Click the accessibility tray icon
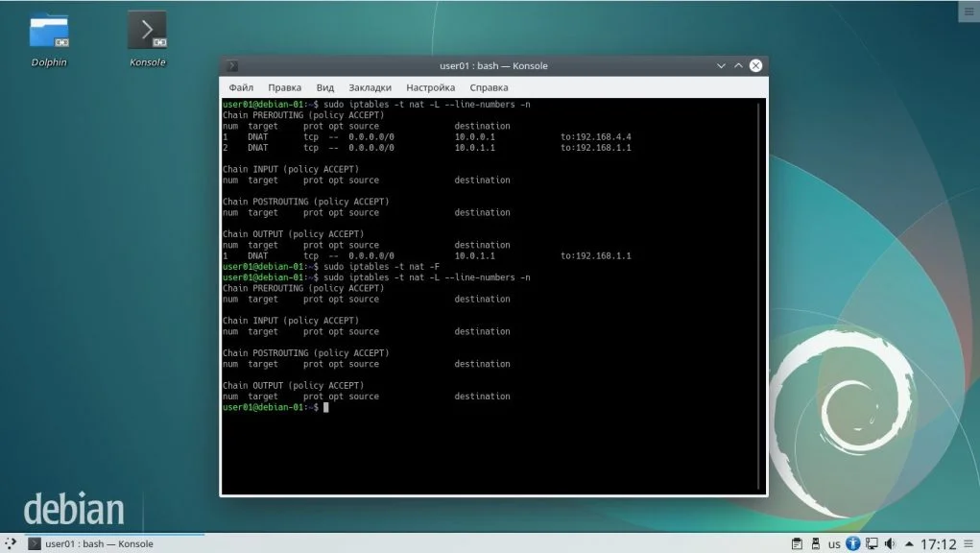 [853, 543]
